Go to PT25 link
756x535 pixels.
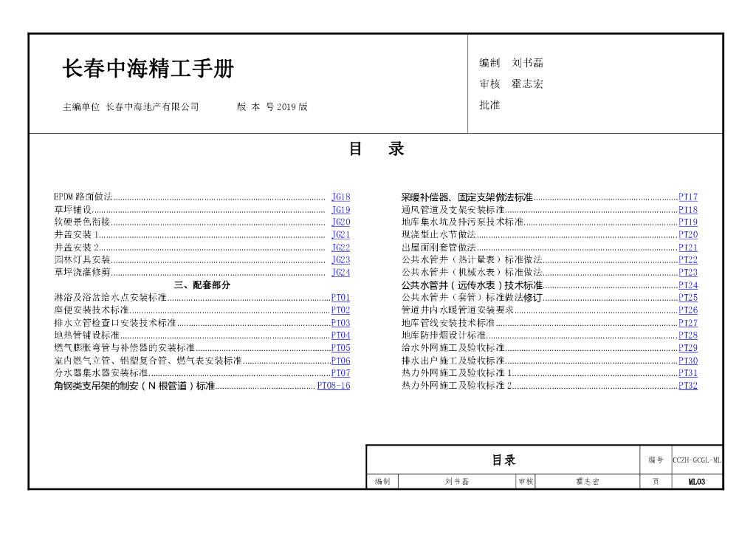click(688, 298)
